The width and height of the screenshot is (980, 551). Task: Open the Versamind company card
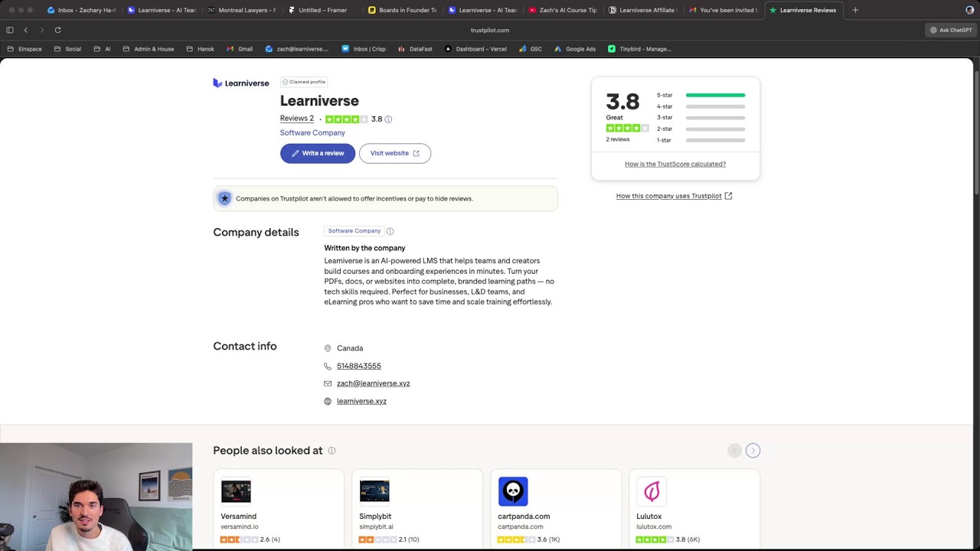(279, 510)
